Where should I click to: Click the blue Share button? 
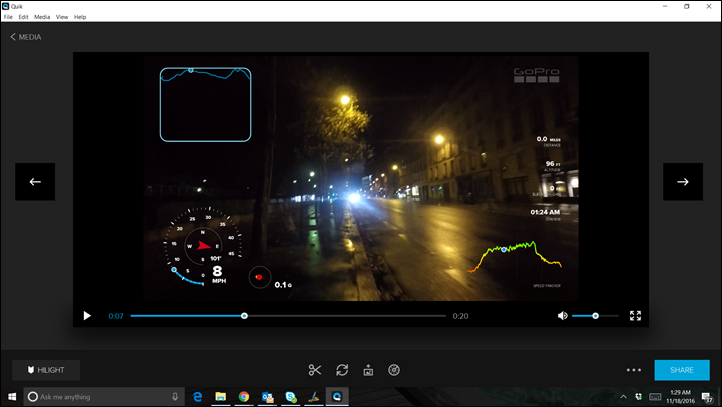682,370
